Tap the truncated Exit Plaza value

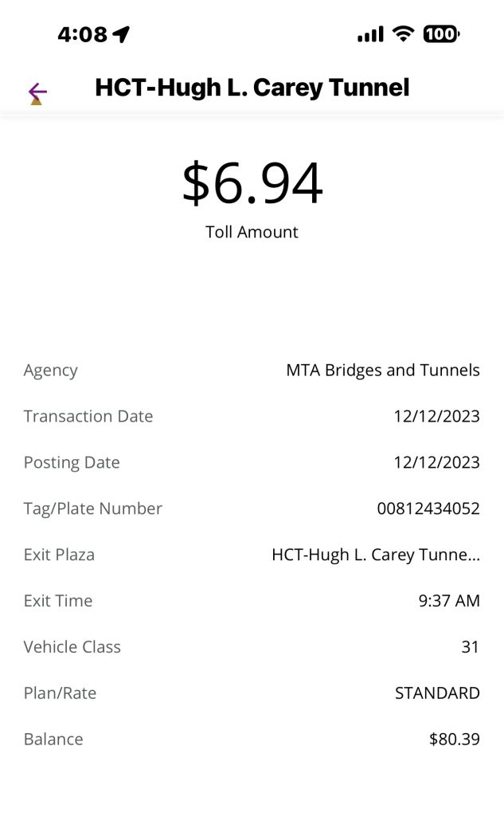pyautogui.click(x=376, y=555)
